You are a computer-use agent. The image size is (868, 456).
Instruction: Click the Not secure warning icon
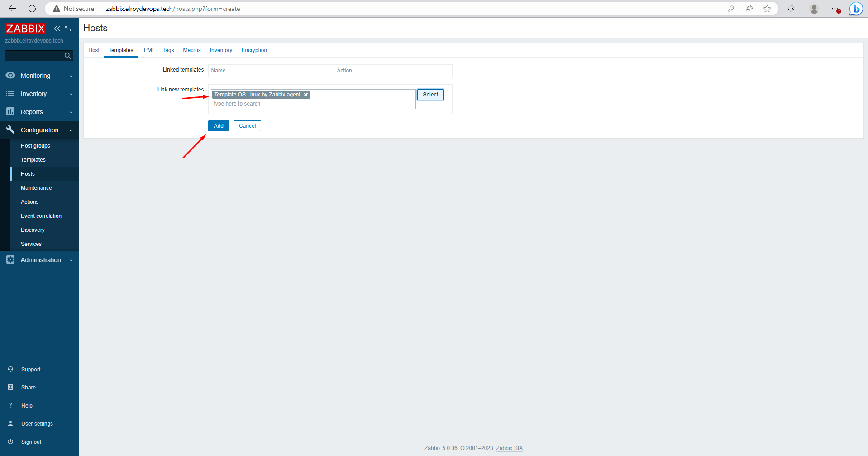(57, 9)
